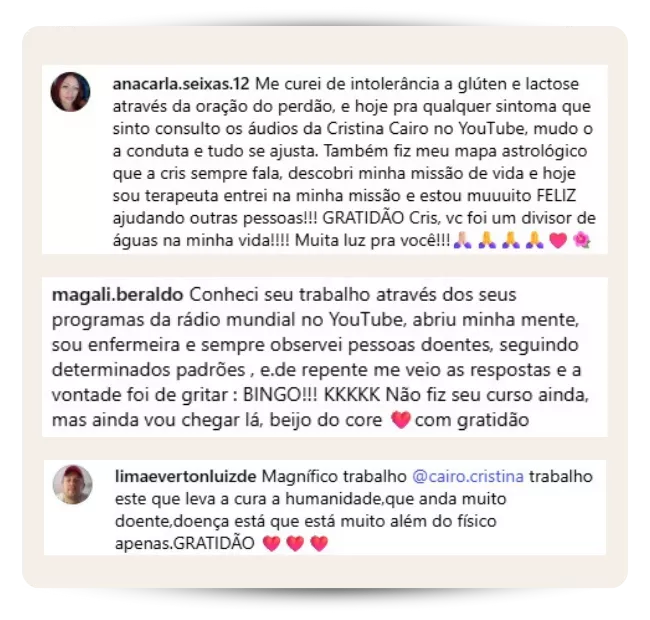Click the word BINGO!!! in second comment
The width and height of the screenshot is (650, 620).
[x=280, y=395]
